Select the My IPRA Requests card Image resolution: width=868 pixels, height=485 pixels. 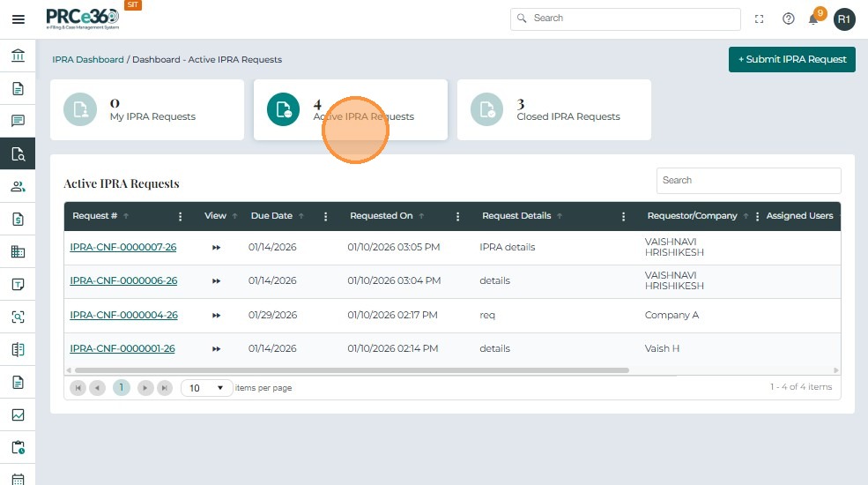coord(146,109)
